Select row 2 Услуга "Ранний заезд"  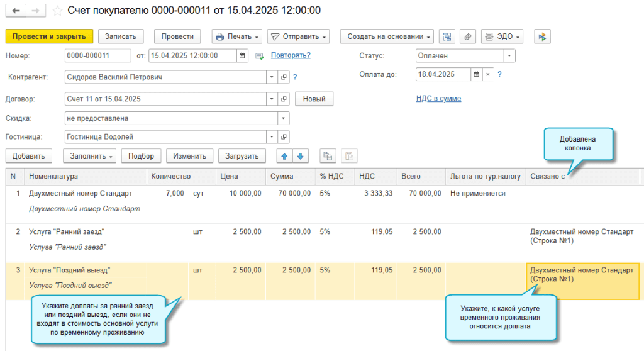point(66,232)
